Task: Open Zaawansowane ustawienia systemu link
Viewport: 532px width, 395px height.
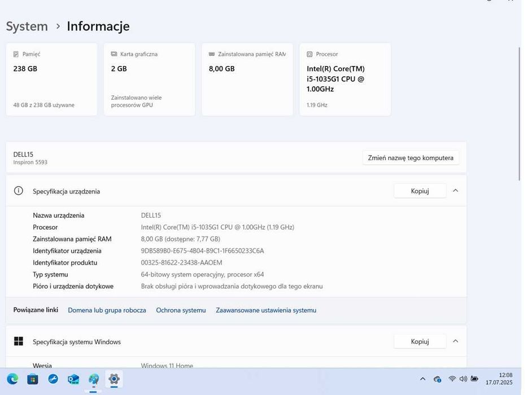Action: click(266, 310)
